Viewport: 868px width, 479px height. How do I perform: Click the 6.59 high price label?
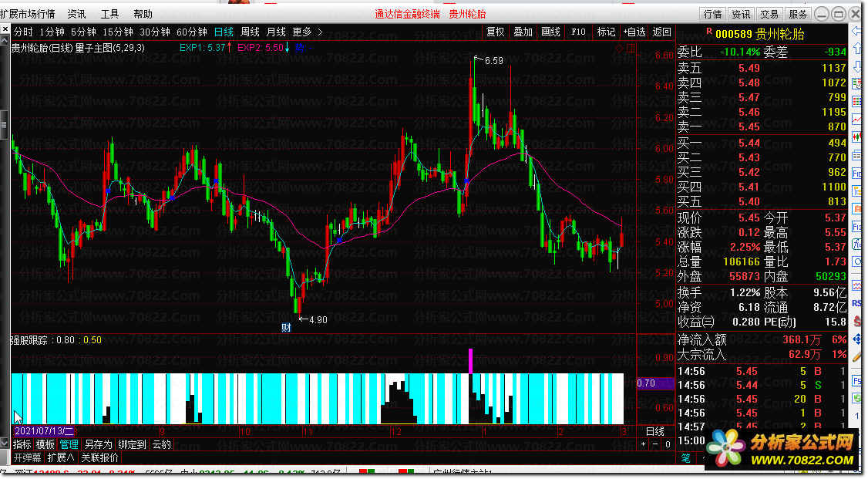pyautogui.click(x=494, y=60)
